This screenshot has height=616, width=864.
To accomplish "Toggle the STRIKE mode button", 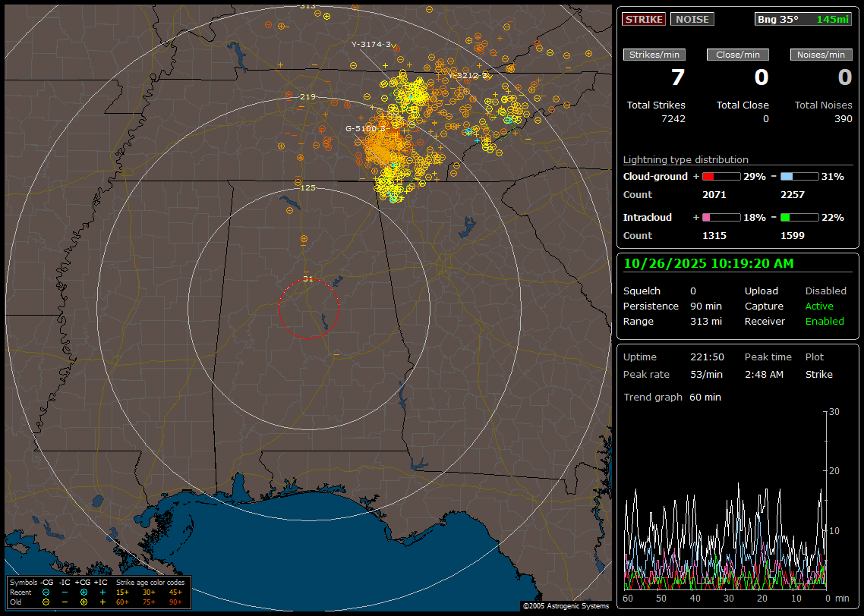I will (x=643, y=19).
